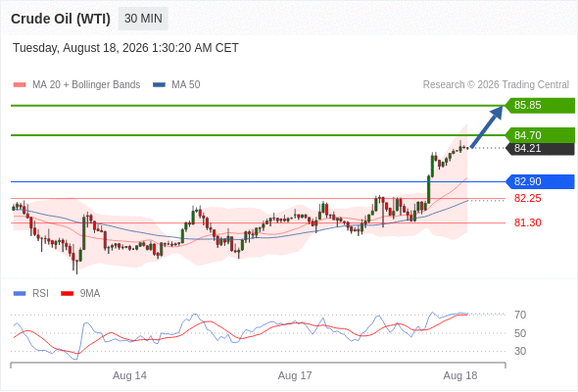Image resolution: width=578 pixels, height=392 pixels.
Task: Click the red 9MA legend swatch
Action: coord(67,294)
